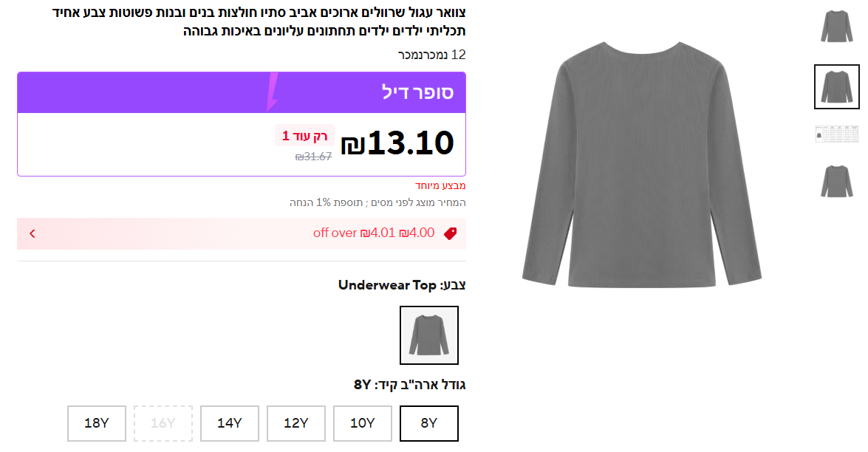The image size is (868, 452).
Task: Pick size 12Y
Action: 296,423
